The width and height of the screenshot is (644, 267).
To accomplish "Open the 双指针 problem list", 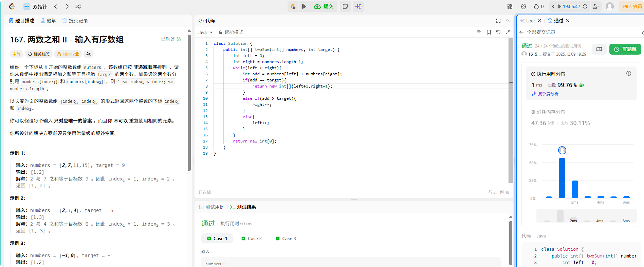I will point(35,6).
